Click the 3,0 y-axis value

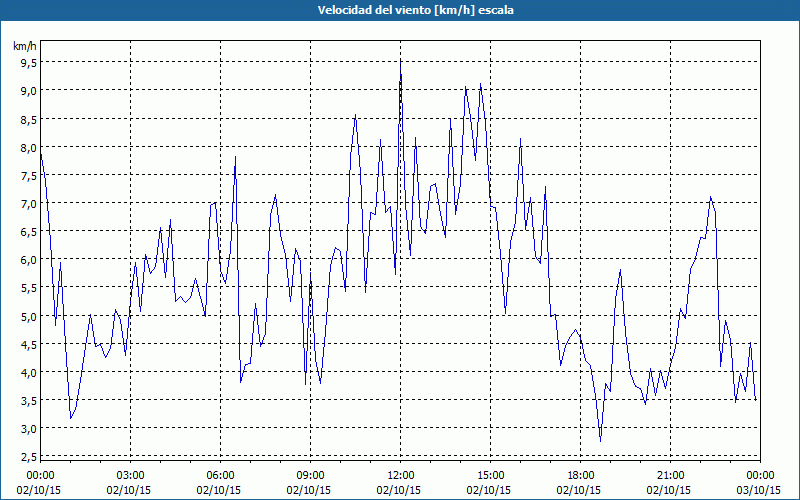tap(28, 429)
